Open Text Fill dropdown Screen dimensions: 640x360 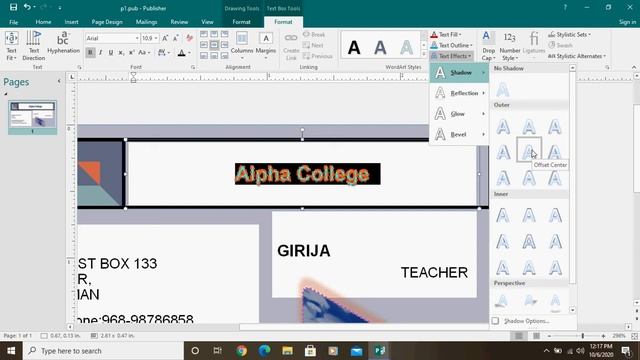pos(447,35)
